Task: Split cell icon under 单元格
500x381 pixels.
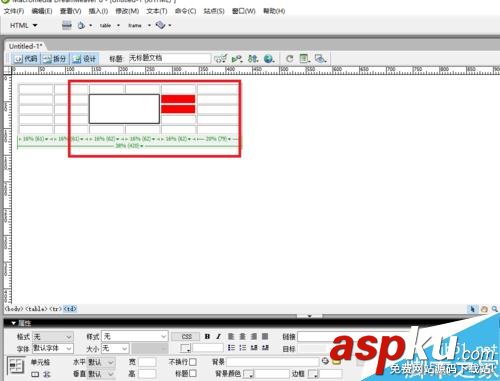Action: click(47, 374)
